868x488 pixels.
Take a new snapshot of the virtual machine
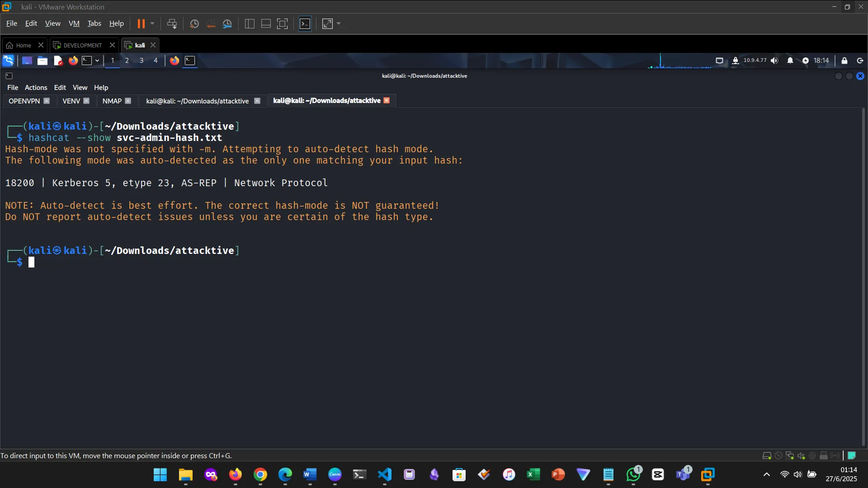click(x=194, y=23)
